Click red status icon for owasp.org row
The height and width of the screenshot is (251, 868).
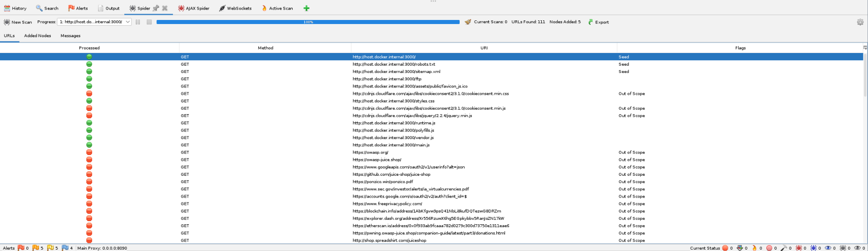[x=89, y=152]
